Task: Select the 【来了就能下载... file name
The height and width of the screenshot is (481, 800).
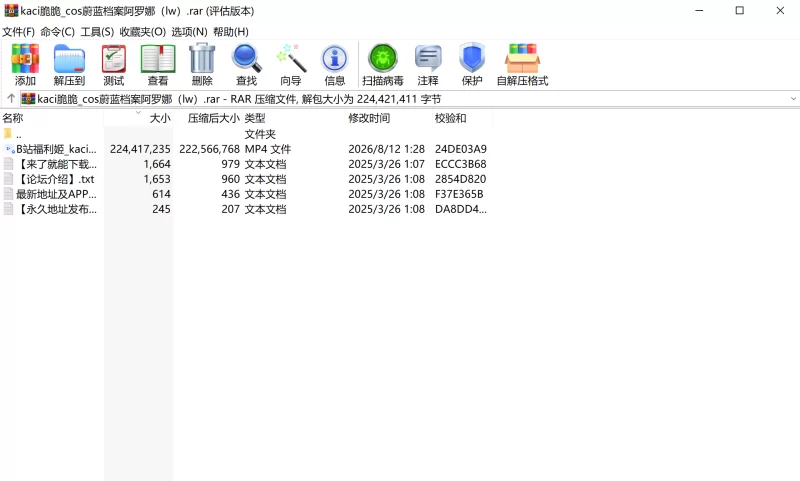Action: tap(56, 164)
